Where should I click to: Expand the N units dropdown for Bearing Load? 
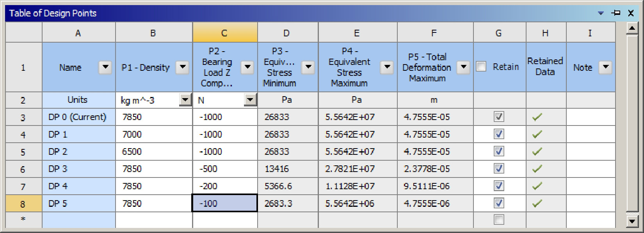click(x=250, y=100)
